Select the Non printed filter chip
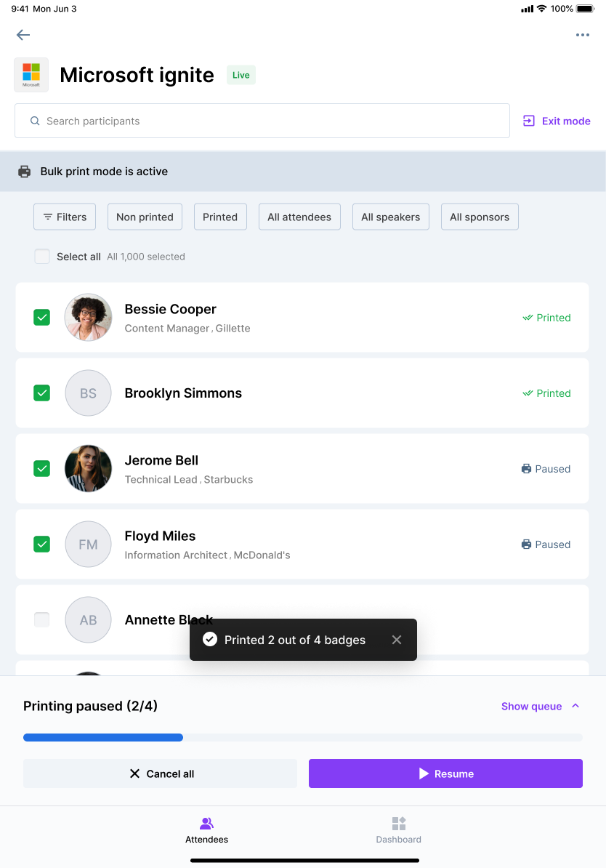The image size is (606, 868). [x=145, y=217]
